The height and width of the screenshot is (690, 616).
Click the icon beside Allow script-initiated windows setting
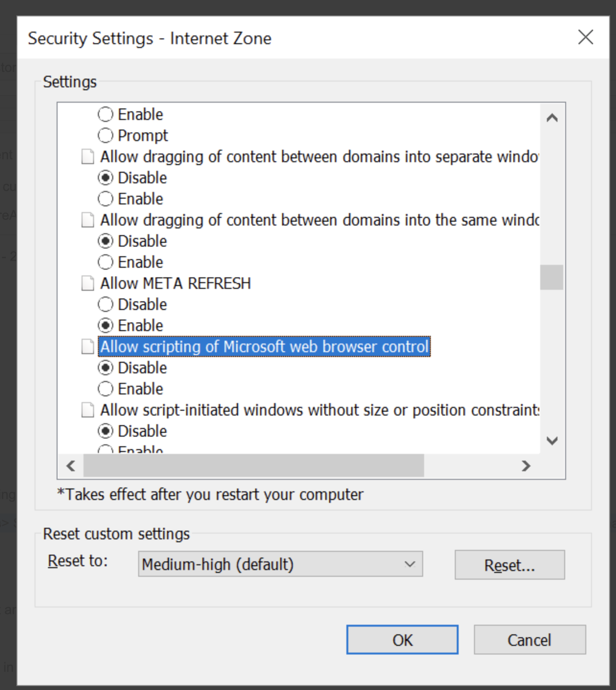[x=87, y=410]
